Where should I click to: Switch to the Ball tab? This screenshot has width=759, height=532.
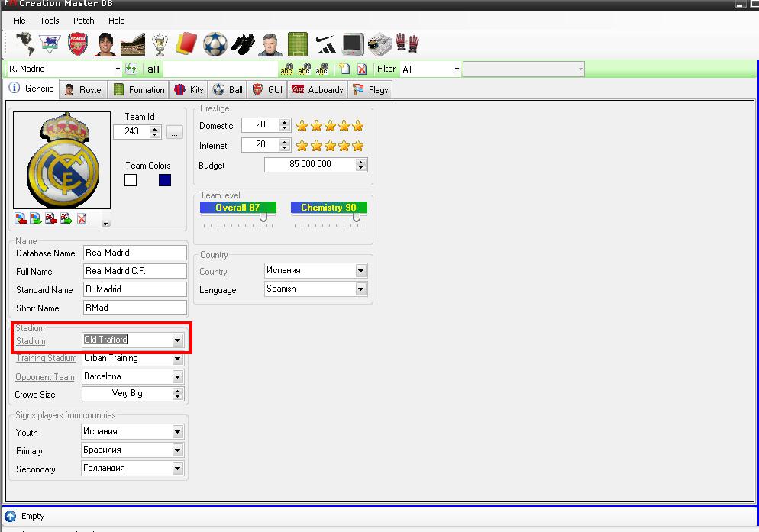point(228,89)
